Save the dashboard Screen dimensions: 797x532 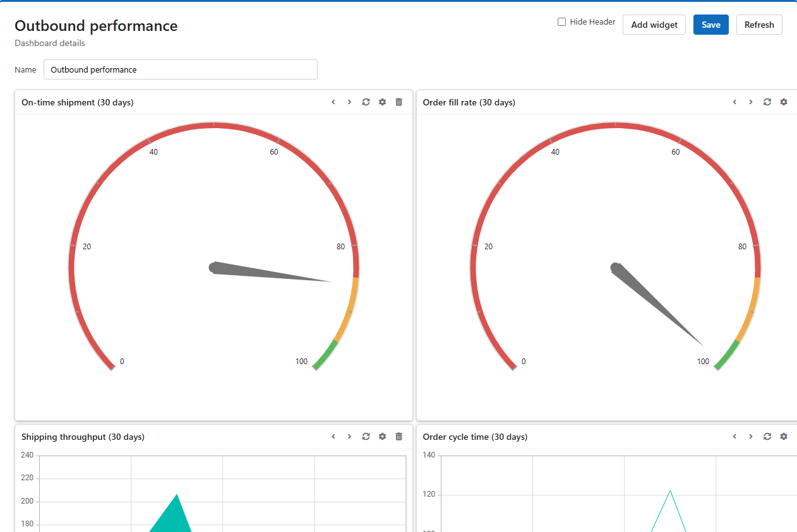pos(711,25)
